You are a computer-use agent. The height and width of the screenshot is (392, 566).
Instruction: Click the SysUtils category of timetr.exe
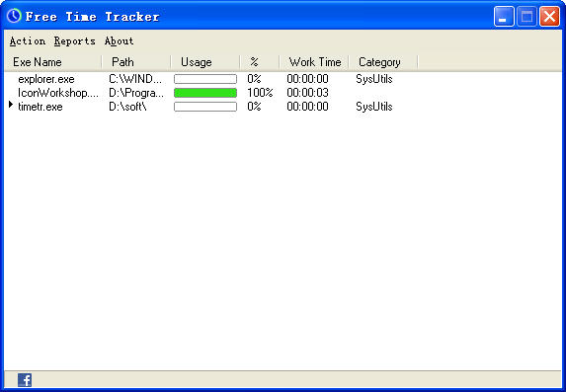(374, 107)
